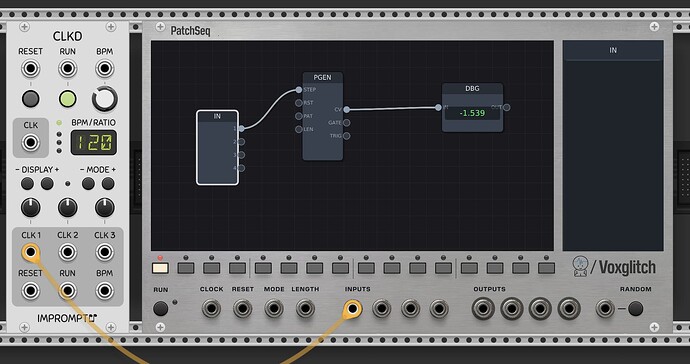The image size is (690, 364).
Task: Click the PatchSeq RESET input jack
Action: pyautogui.click(x=242, y=309)
